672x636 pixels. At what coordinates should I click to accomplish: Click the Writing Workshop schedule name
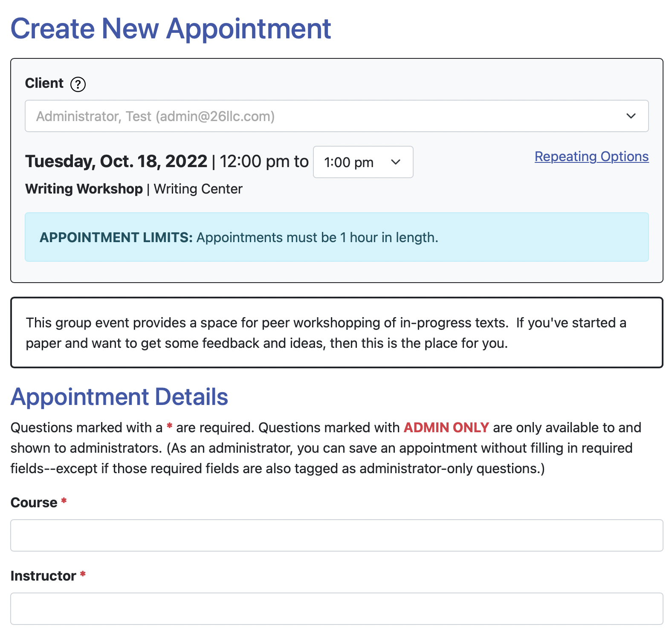(84, 188)
